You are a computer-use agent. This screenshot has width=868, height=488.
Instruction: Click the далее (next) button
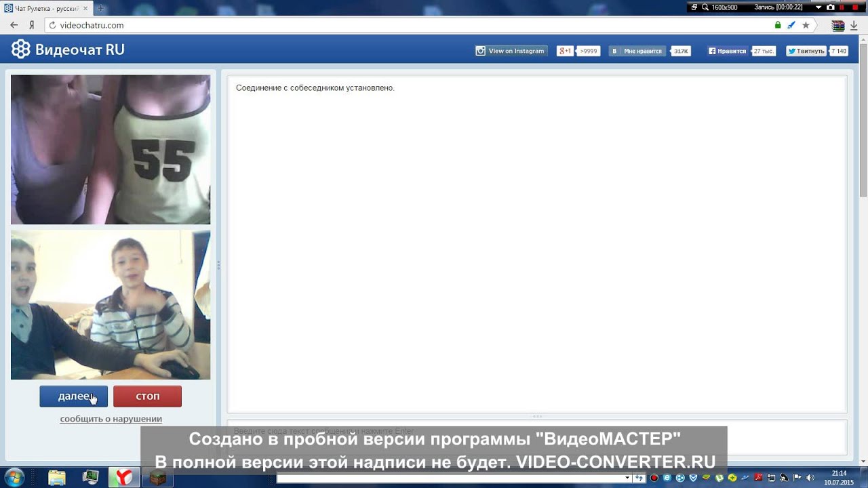(73, 396)
